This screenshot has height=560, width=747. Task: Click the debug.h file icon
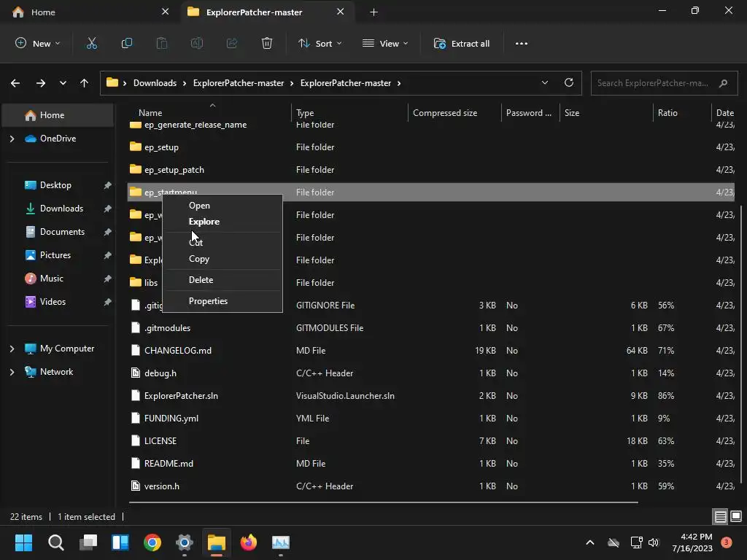point(136,373)
